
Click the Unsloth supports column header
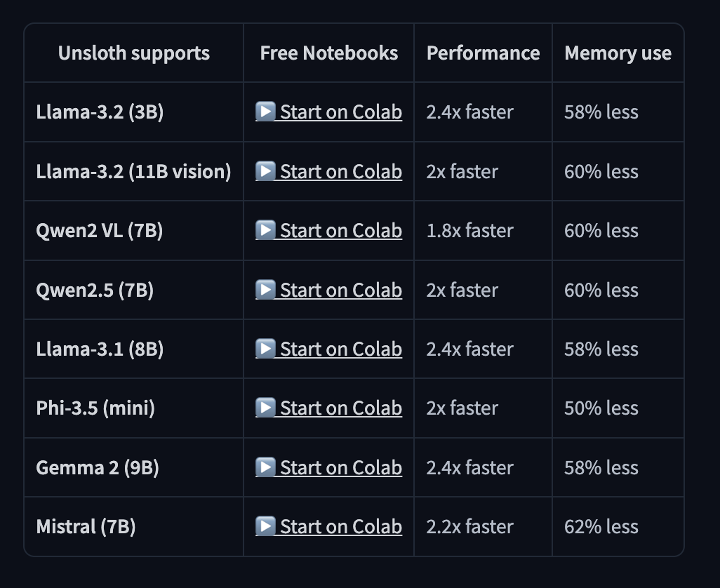[133, 53]
